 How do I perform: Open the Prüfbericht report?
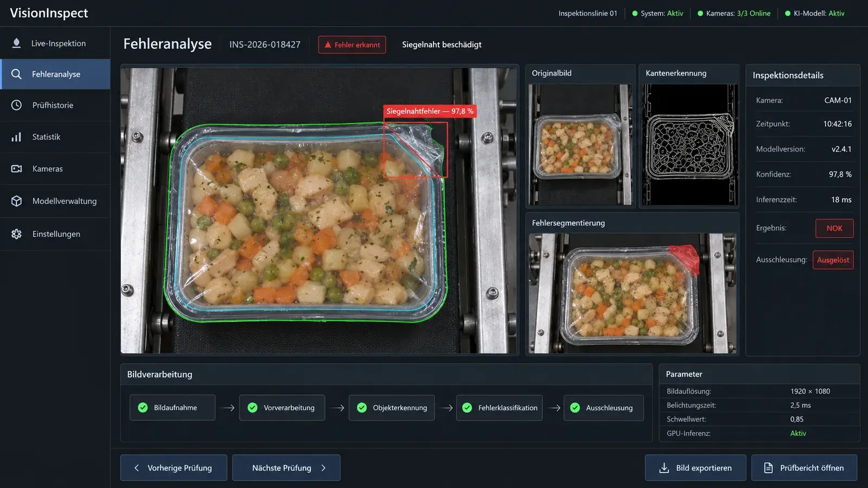point(805,468)
